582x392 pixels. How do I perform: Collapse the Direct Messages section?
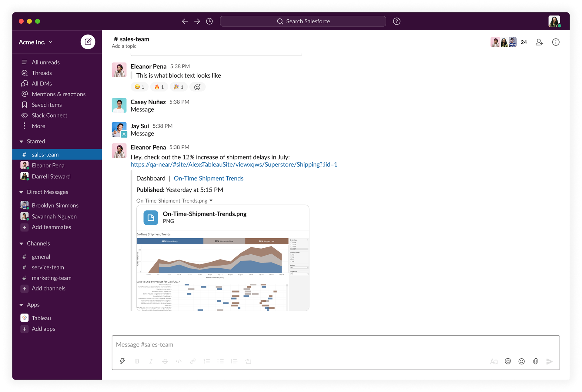(x=21, y=192)
